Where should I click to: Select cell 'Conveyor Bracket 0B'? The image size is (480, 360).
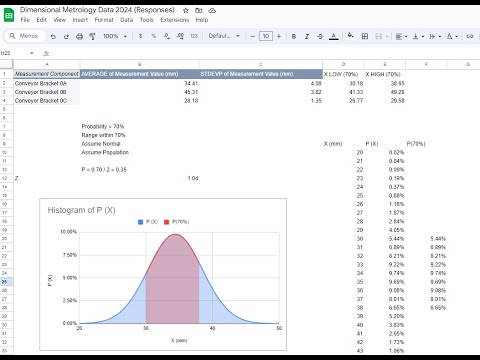[x=47, y=92]
